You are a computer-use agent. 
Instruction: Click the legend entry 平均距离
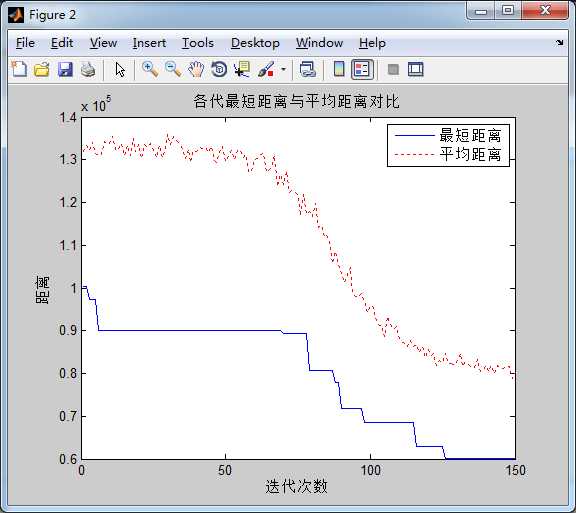point(470,154)
